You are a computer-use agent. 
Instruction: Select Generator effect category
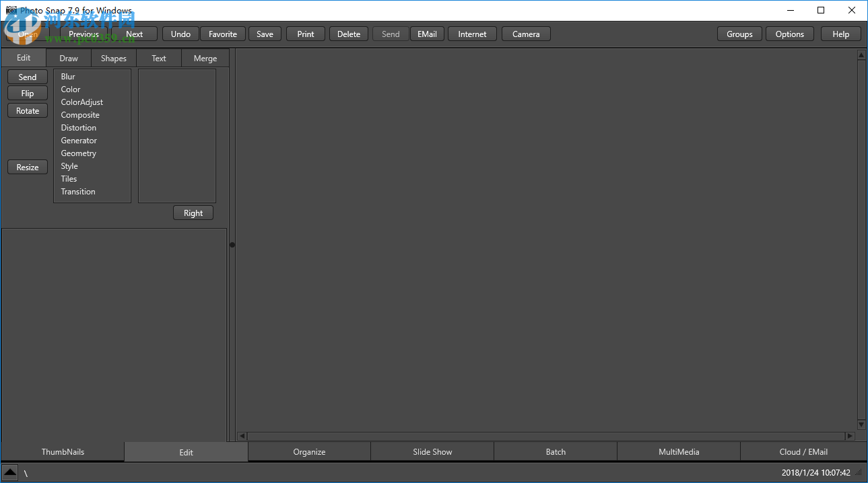(x=79, y=141)
